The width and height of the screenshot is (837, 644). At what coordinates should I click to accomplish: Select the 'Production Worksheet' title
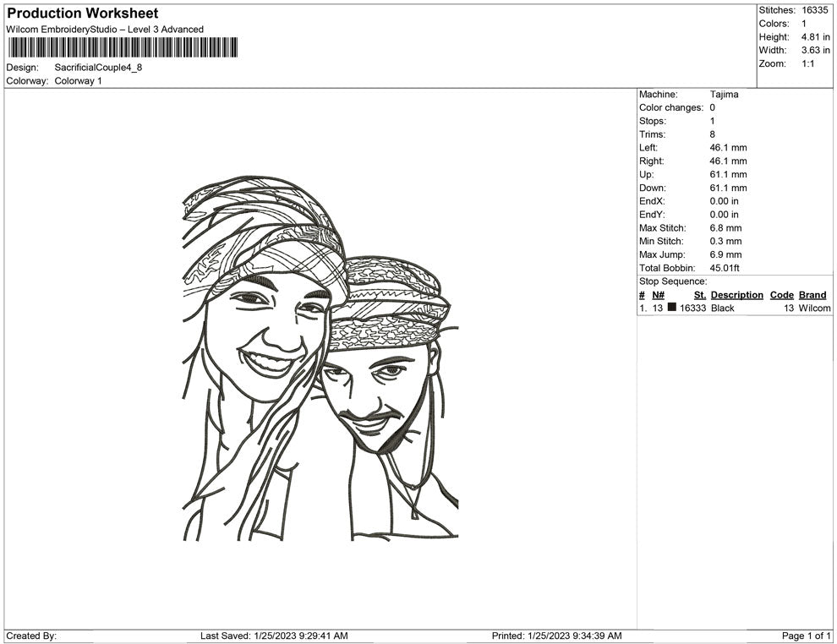coord(83,13)
